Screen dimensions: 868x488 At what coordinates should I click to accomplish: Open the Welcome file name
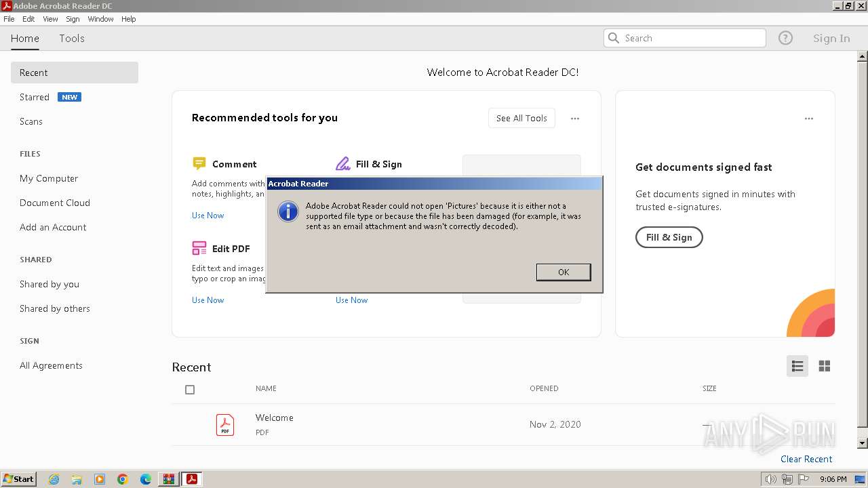pos(275,418)
